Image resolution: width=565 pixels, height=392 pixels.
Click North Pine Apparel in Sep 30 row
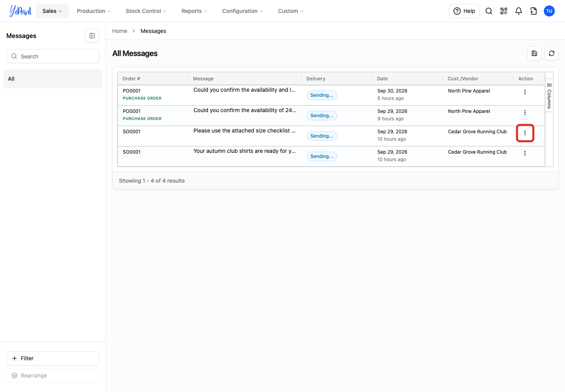pyautogui.click(x=469, y=91)
